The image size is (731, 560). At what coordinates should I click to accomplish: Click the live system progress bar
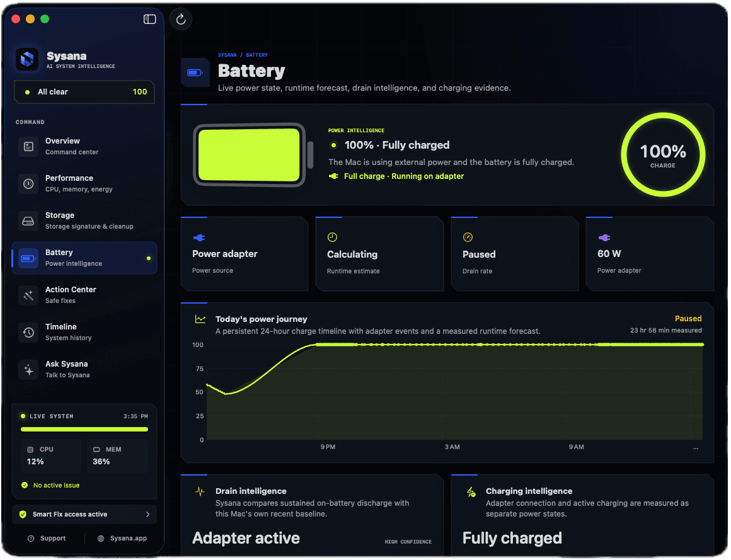click(84, 430)
